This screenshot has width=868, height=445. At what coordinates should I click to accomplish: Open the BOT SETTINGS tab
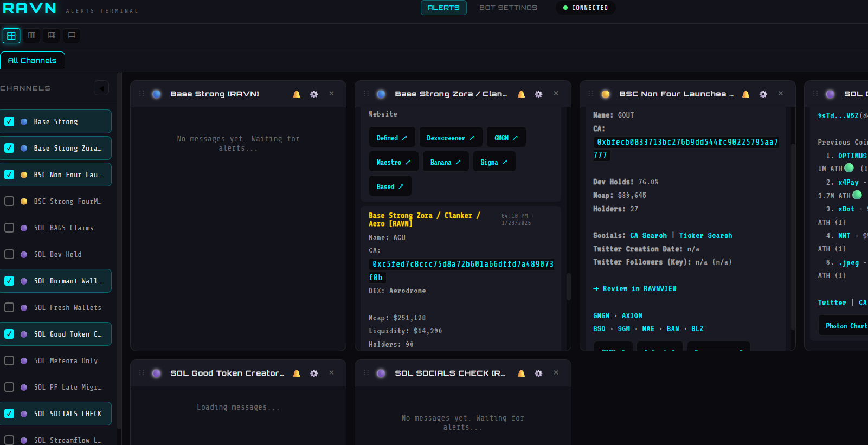(x=508, y=8)
